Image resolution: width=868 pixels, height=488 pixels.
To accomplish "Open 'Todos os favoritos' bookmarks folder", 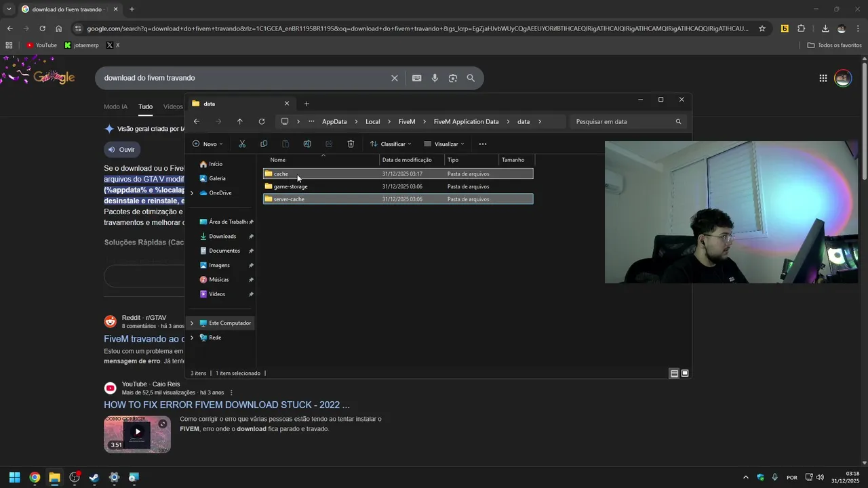I will coord(834,45).
